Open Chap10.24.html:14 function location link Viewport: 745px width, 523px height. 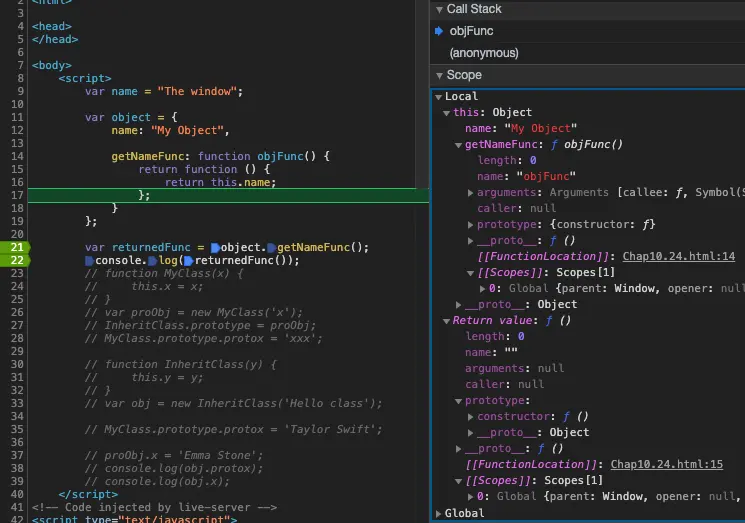678,257
